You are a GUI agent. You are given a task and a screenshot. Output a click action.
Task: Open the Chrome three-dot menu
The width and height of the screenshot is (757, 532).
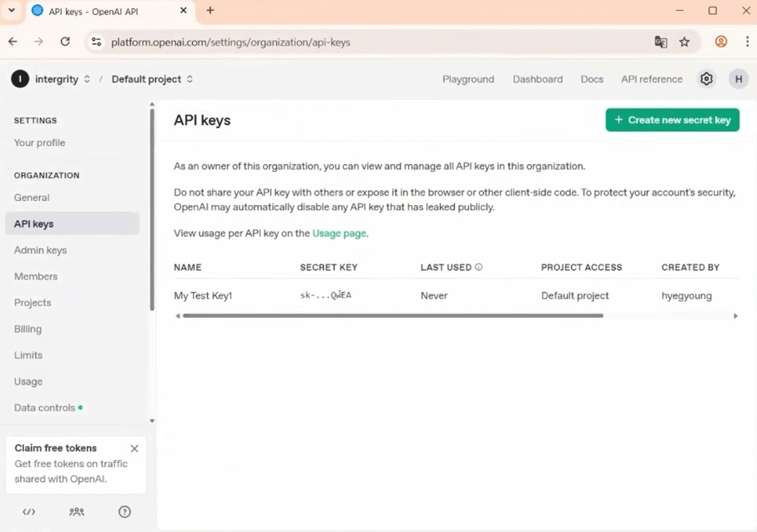747,42
